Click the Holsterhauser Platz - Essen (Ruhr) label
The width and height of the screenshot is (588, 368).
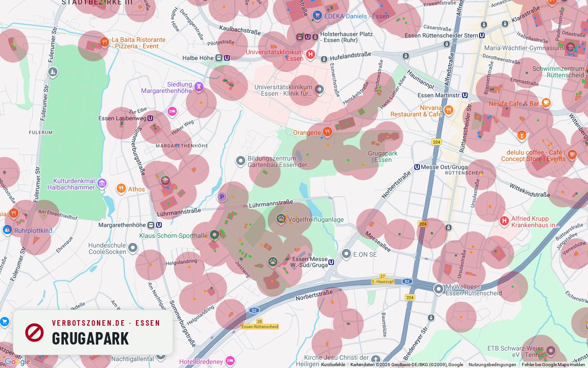(346, 37)
